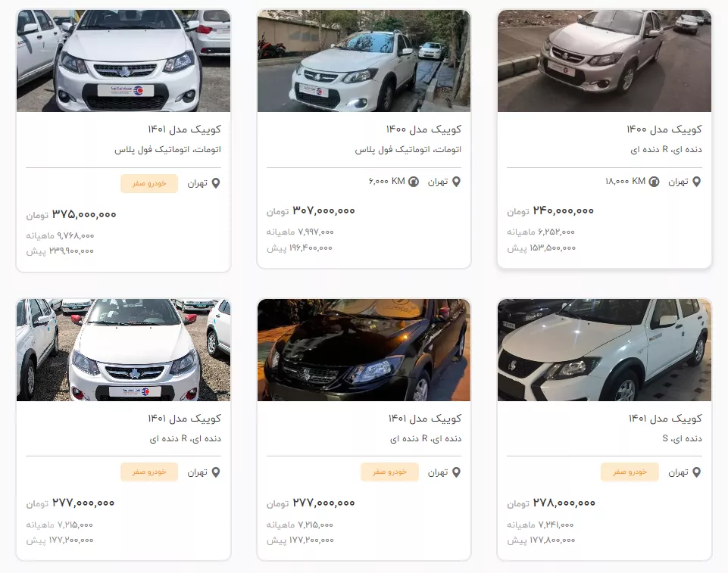Click location pin icon on 375,000,000 listing
The image size is (728, 573).
(x=216, y=184)
